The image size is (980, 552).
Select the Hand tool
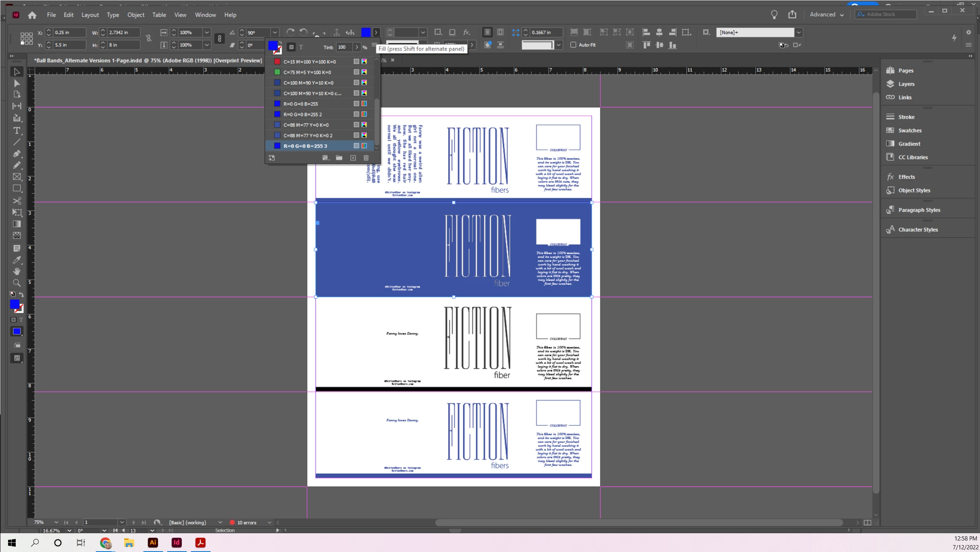click(16, 271)
